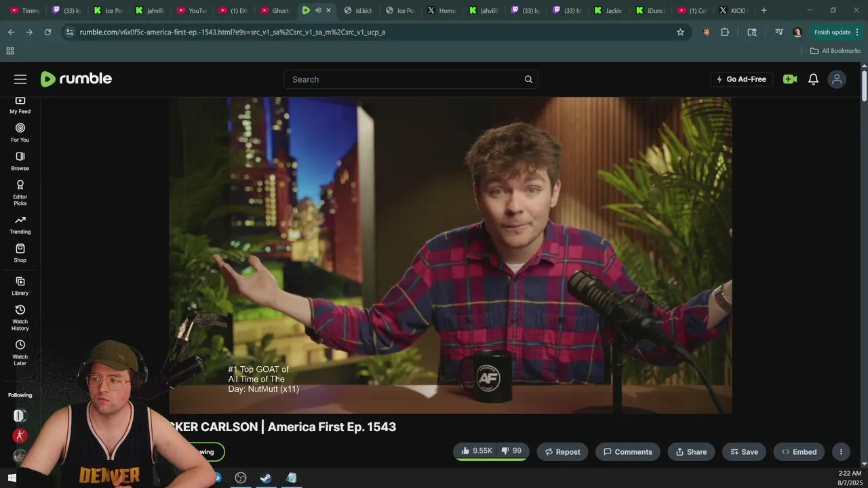868x488 pixels.
Task: Go to Rumble home via logo
Action: coord(76,79)
